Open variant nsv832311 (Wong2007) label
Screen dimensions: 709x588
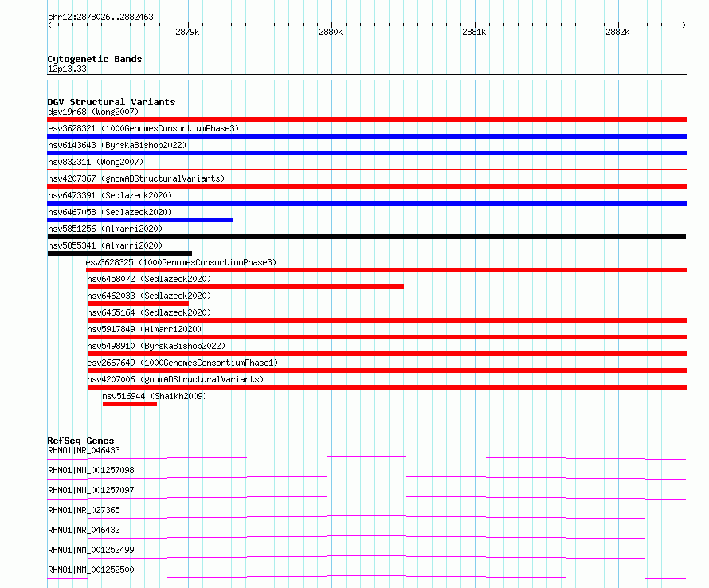click(x=96, y=162)
